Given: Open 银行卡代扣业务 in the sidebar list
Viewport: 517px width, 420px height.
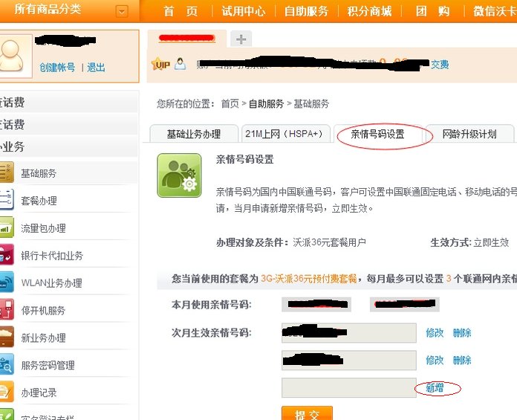Looking at the screenshot, I should tap(52, 256).
